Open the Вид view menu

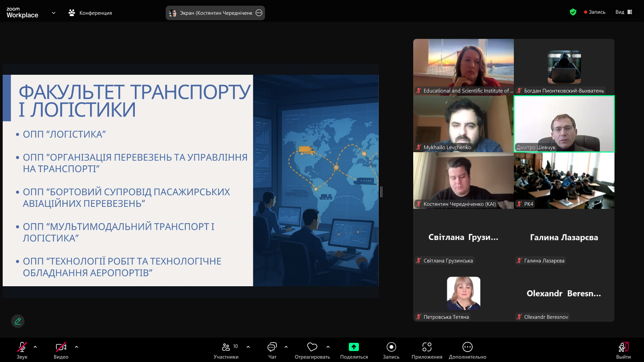pos(624,12)
